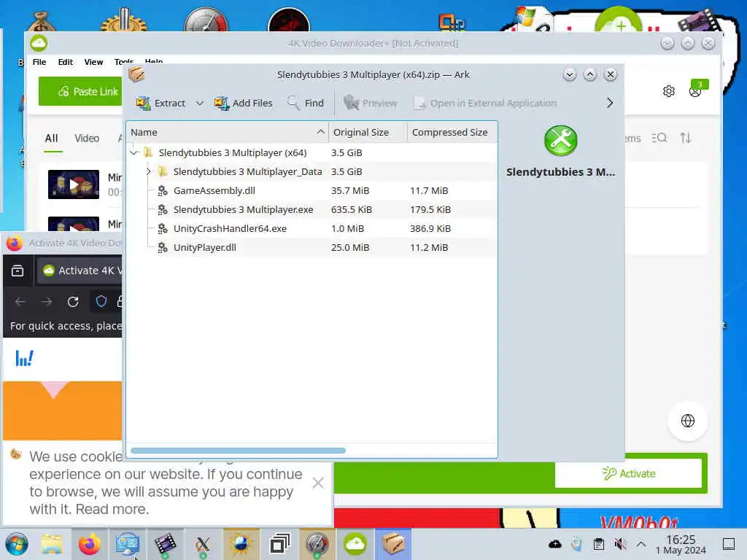Click the Activate button in 4K Downloader
The width and height of the screenshot is (747, 560).
pyautogui.click(x=628, y=473)
